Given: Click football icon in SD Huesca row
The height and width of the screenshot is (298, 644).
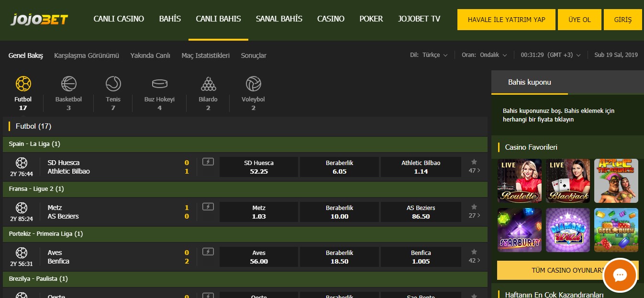Looking at the screenshot, I should (22, 163).
